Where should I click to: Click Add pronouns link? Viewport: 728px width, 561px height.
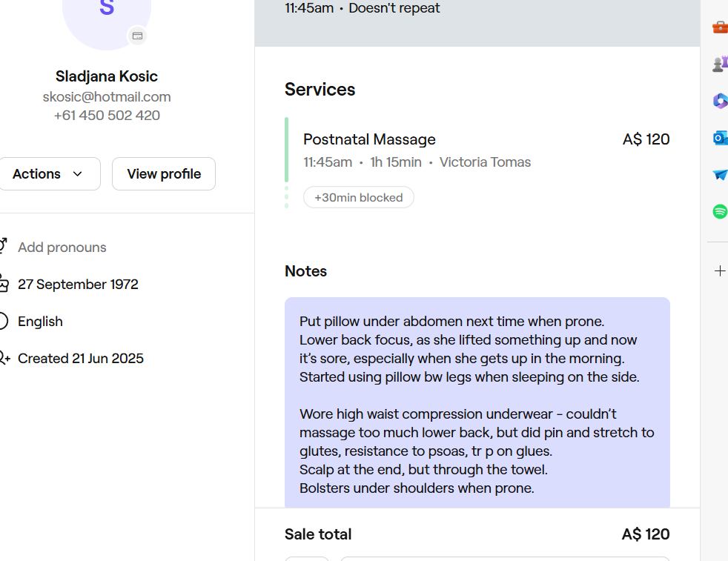(62, 248)
